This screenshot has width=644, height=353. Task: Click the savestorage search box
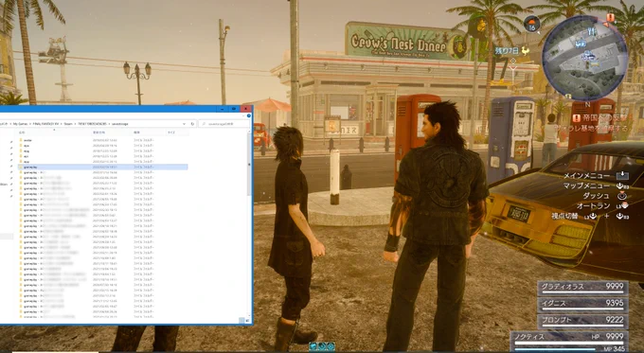224,124
